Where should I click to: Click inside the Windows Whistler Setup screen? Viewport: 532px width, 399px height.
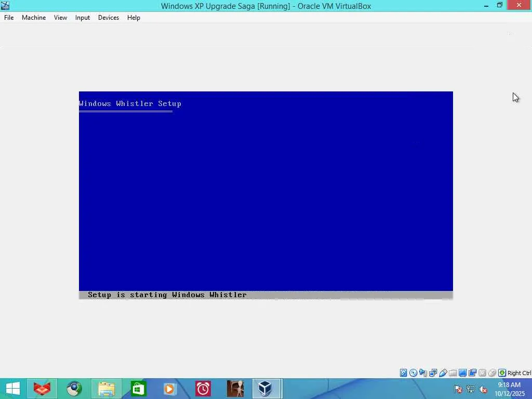pos(265,195)
